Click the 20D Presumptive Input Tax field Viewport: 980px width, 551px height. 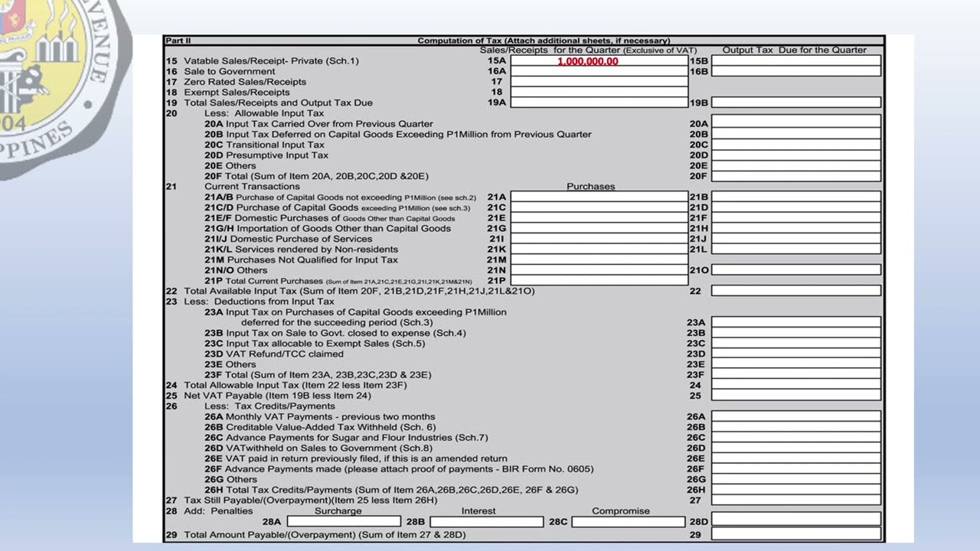[x=796, y=155]
